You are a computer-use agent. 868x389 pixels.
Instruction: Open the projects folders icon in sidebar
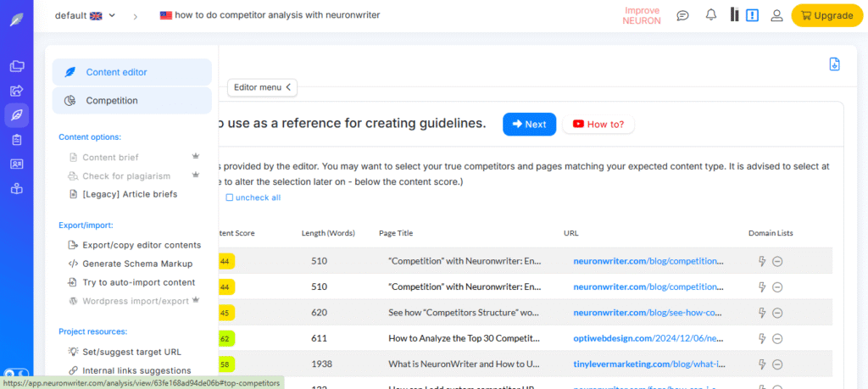[x=17, y=66]
